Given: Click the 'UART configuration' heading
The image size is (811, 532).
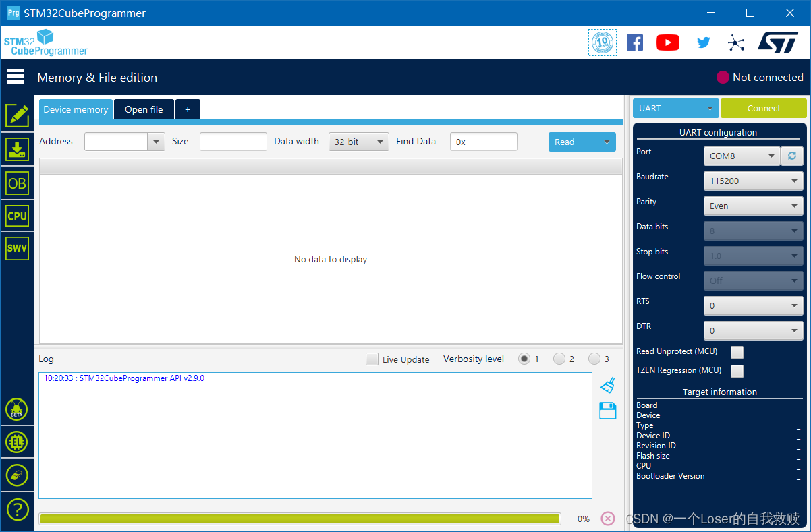Looking at the screenshot, I should [718, 132].
